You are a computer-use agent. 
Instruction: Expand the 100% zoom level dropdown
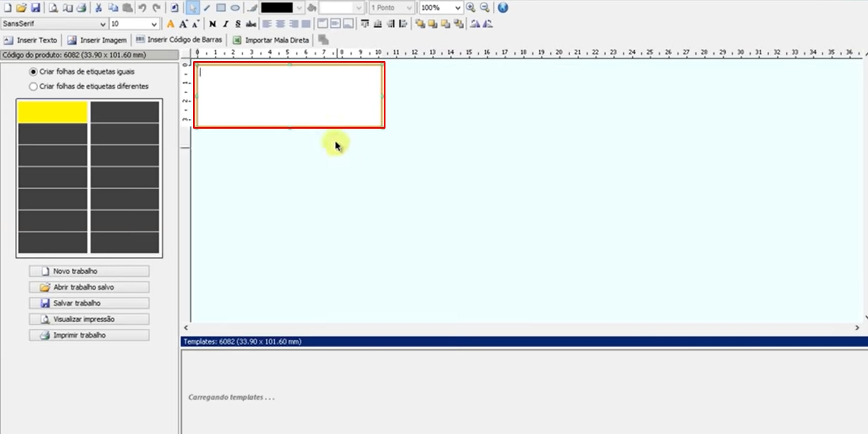pos(457,8)
